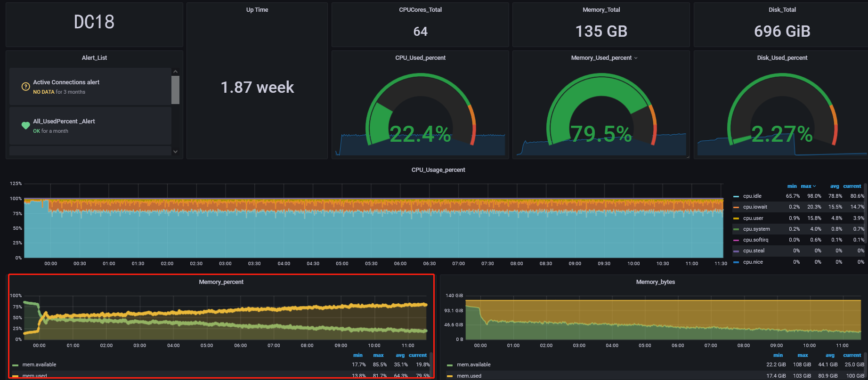Click the cpu.steal purple color swatch
Image resolution: width=868 pixels, height=380 pixels.
pyautogui.click(x=736, y=251)
